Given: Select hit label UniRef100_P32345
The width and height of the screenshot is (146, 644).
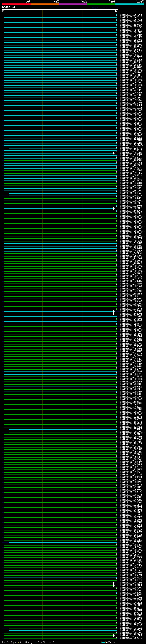Looking at the screenshot, I should tap(131, 630).
